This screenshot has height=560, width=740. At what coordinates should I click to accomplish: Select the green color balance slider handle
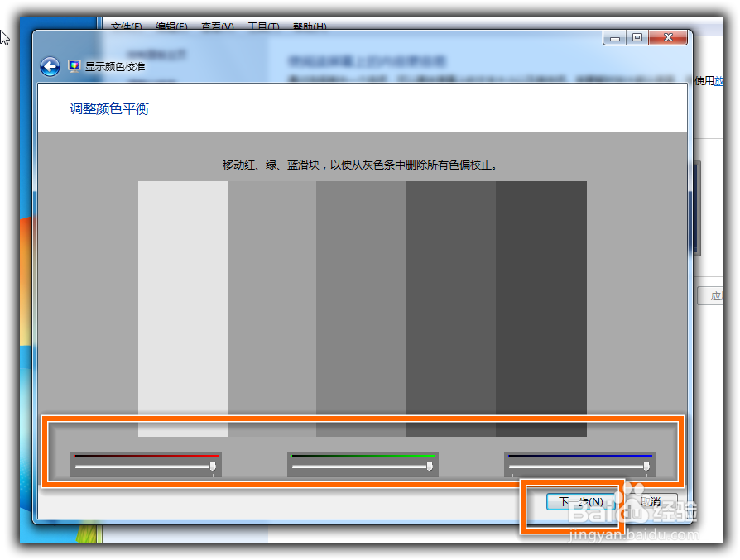(431, 466)
